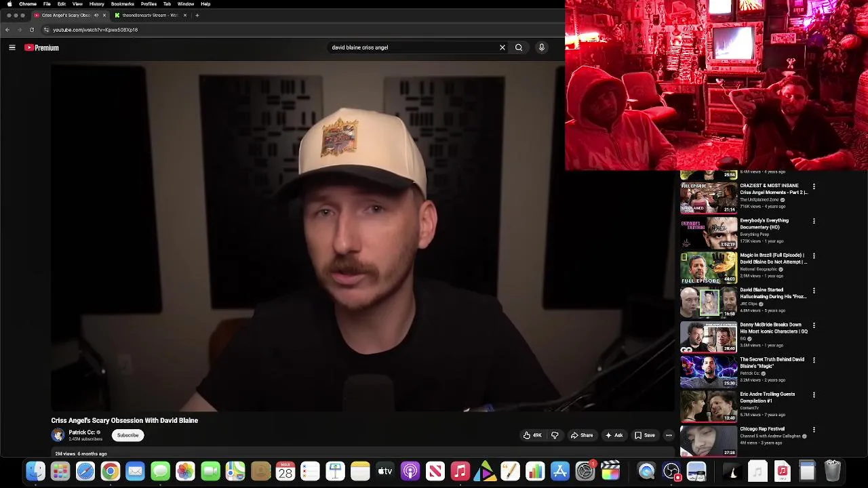Open the Ask AI button

(614, 435)
